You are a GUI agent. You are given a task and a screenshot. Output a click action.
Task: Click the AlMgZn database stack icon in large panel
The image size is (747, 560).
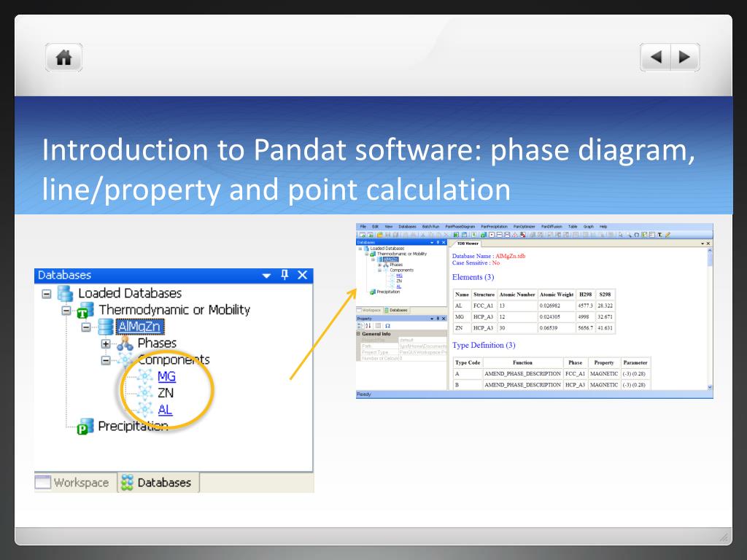[x=106, y=327]
